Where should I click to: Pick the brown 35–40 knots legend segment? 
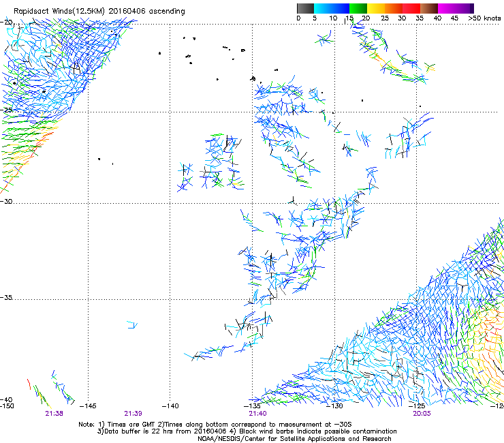(429, 8)
